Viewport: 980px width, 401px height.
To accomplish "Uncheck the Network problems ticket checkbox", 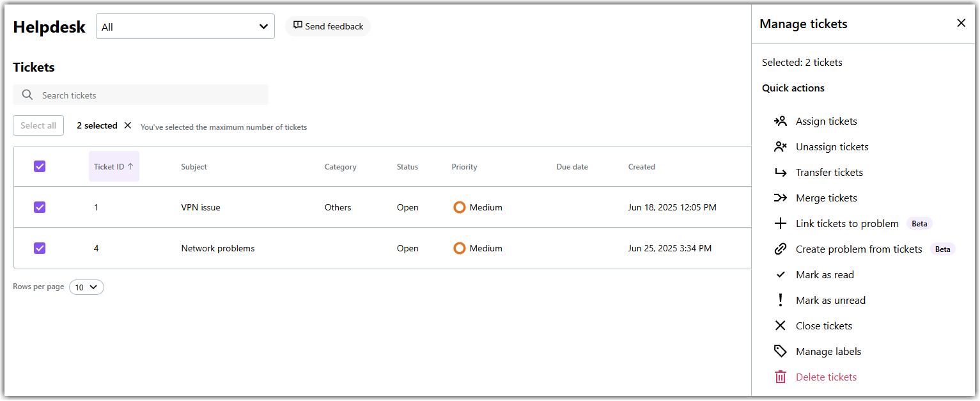I will (x=40, y=248).
